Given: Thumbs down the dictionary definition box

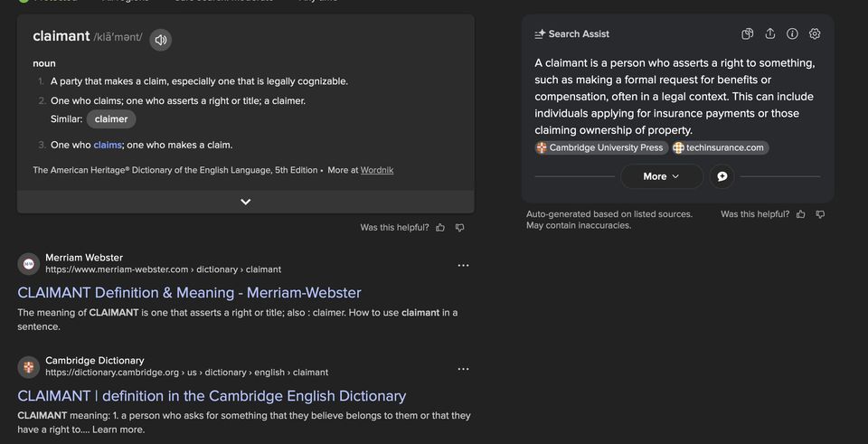Looking at the screenshot, I should point(459,228).
